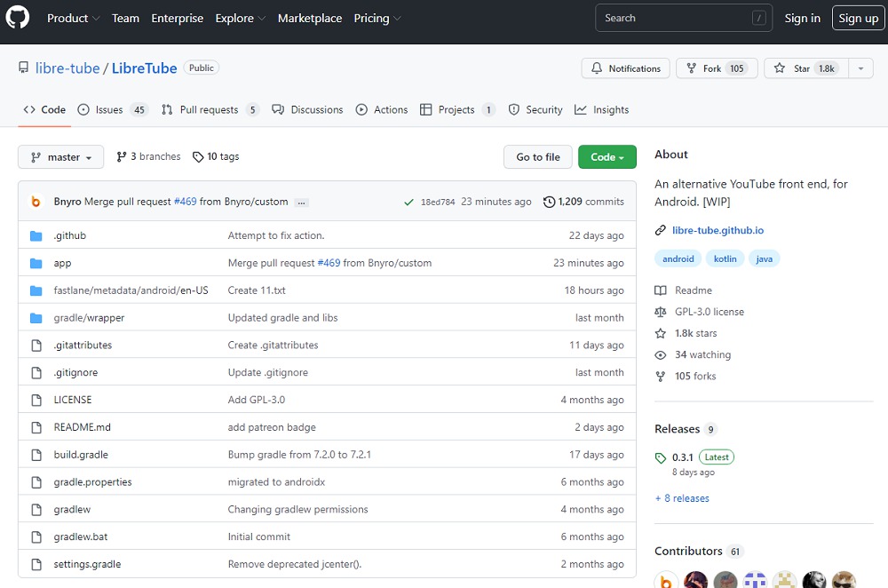Screen dimensions: 888x588
Task: Click the tags label icon
Action: [198, 157]
